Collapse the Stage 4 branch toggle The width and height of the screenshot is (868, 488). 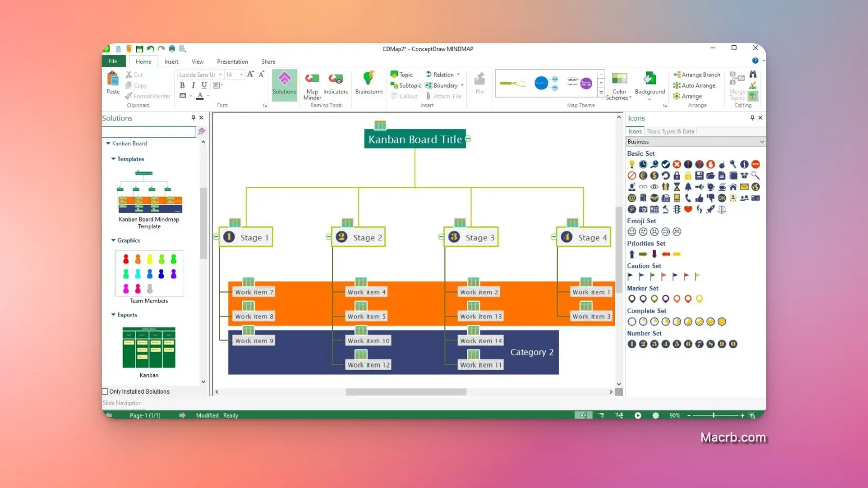pos(553,237)
